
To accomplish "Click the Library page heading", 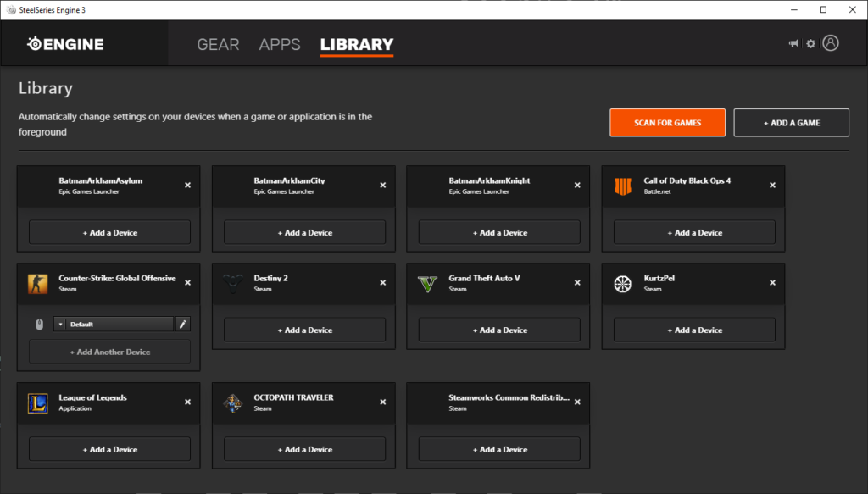I will click(x=46, y=88).
